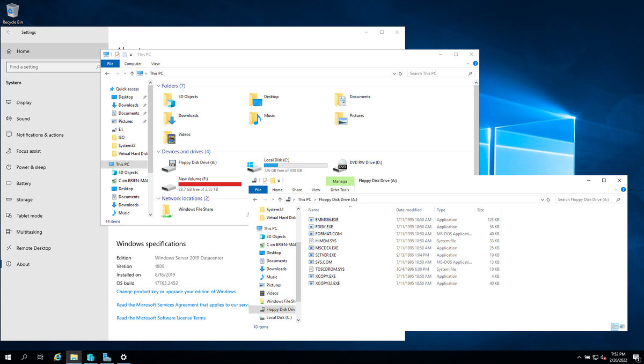Sort files by the Date modified column
This screenshot has height=364, width=644.
(x=409, y=210)
